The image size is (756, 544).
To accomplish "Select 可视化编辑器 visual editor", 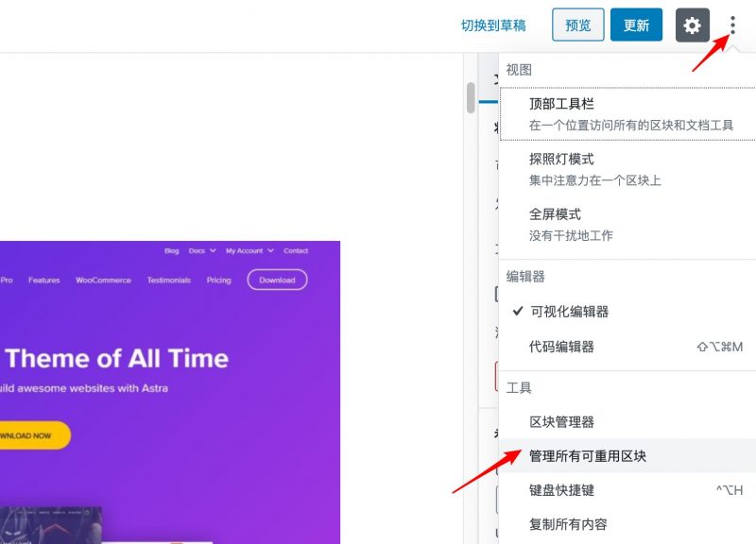I will coord(628,312).
